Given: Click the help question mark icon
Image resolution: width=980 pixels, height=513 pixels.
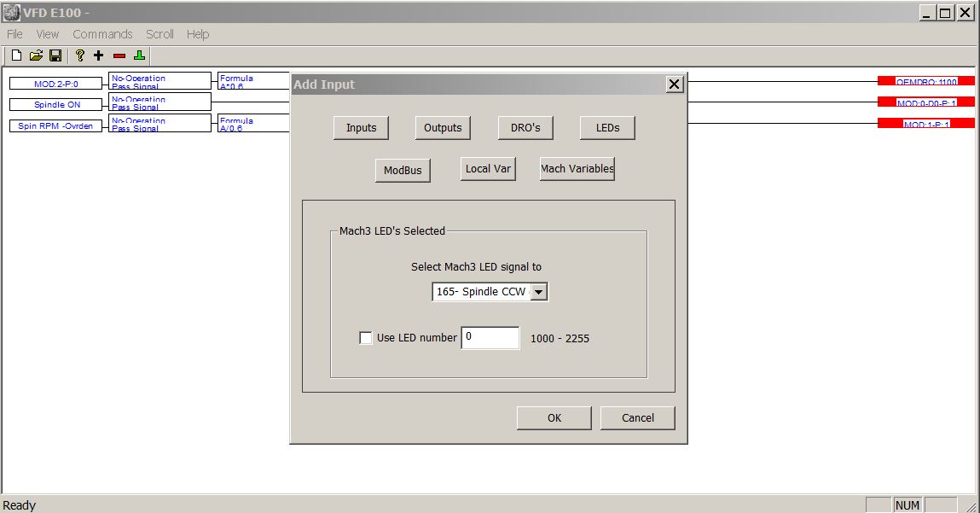Looking at the screenshot, I should (79, 55).
